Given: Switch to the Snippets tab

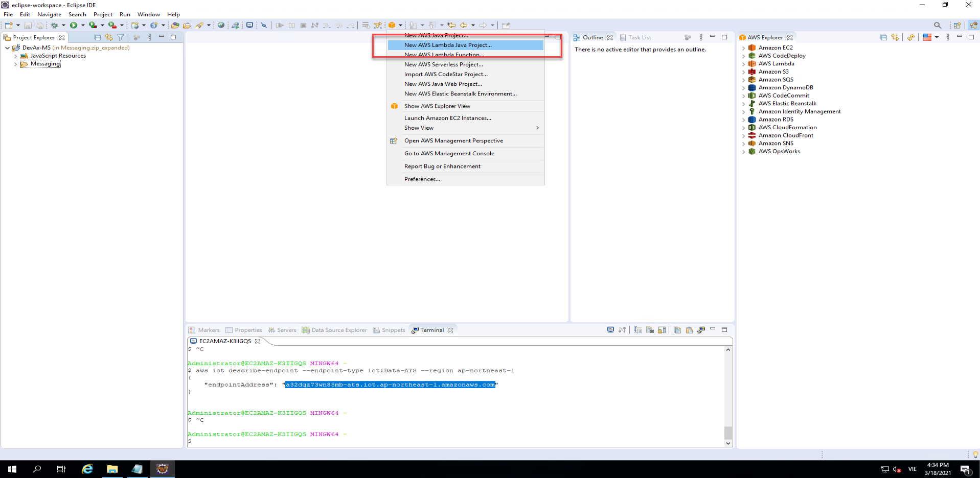Looking at the screenshot, I should (390, 330).
